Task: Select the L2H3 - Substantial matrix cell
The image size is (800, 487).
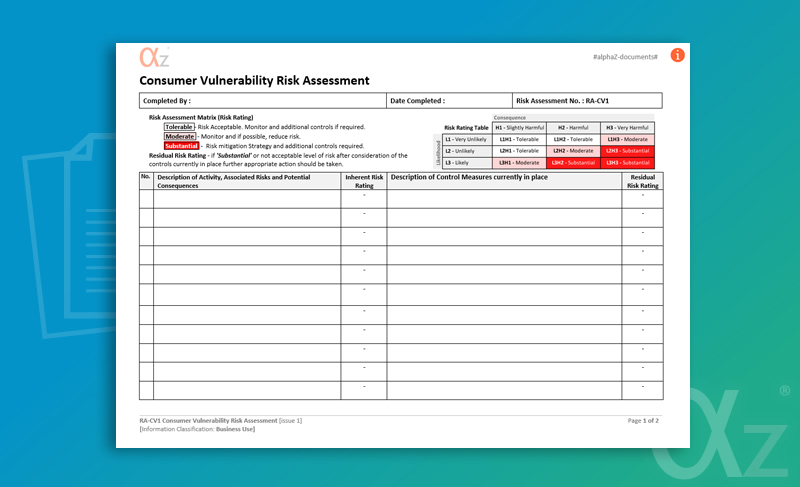Action: [627, 151]
